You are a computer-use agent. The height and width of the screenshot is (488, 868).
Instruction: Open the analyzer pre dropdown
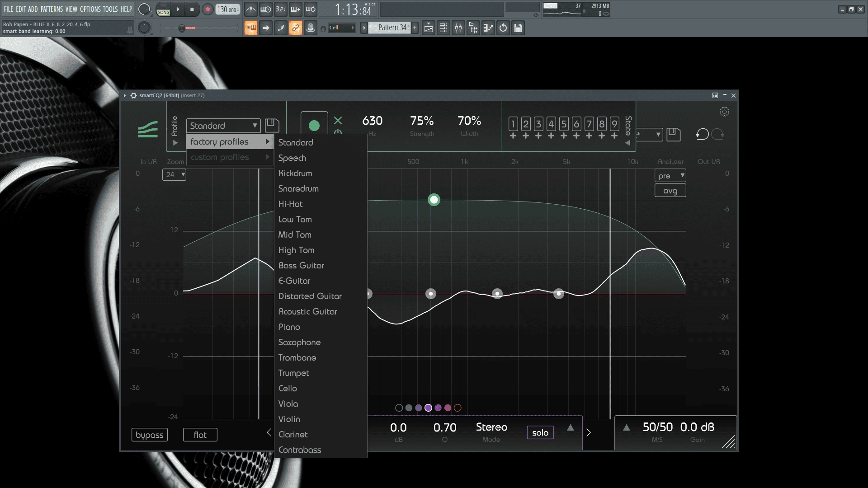(x=670, y=176)
